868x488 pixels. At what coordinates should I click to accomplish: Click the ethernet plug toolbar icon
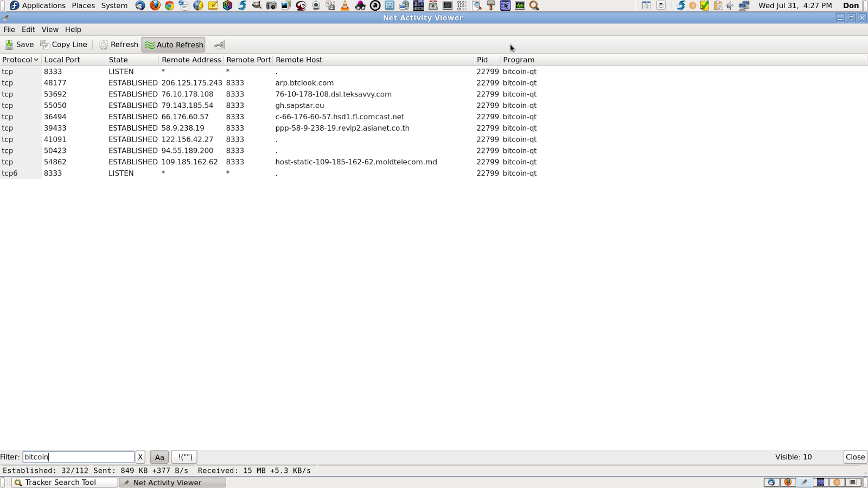219,44
